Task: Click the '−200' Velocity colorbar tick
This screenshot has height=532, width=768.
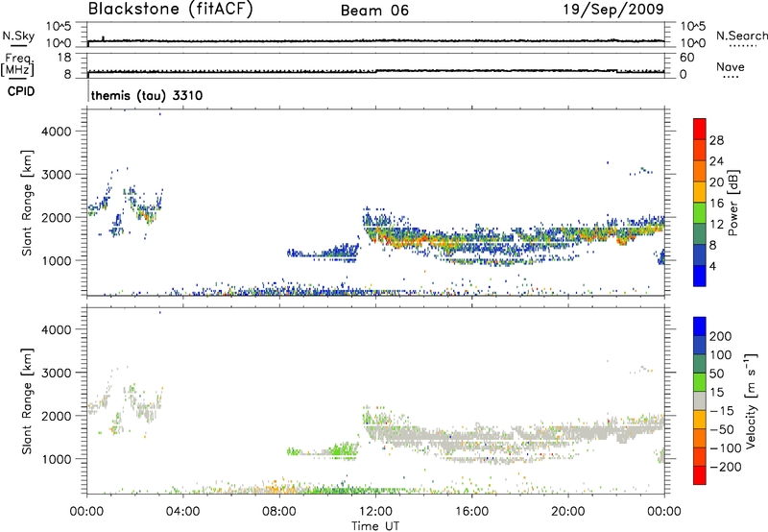Action: [726, 467]
